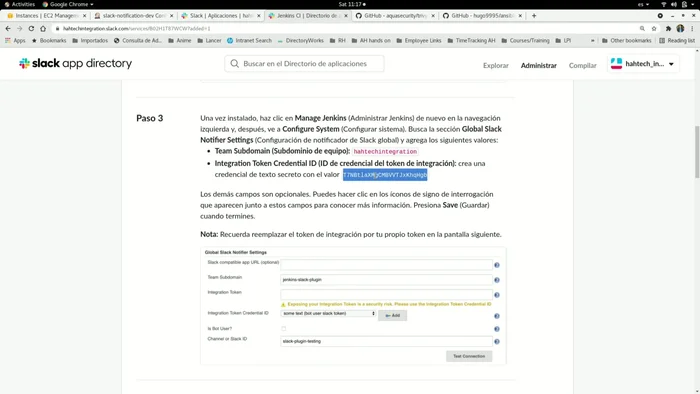Click help icon next to Team Subdomain field
The width and height of the screenshot is (700, 394).
(x=496, y=280)
